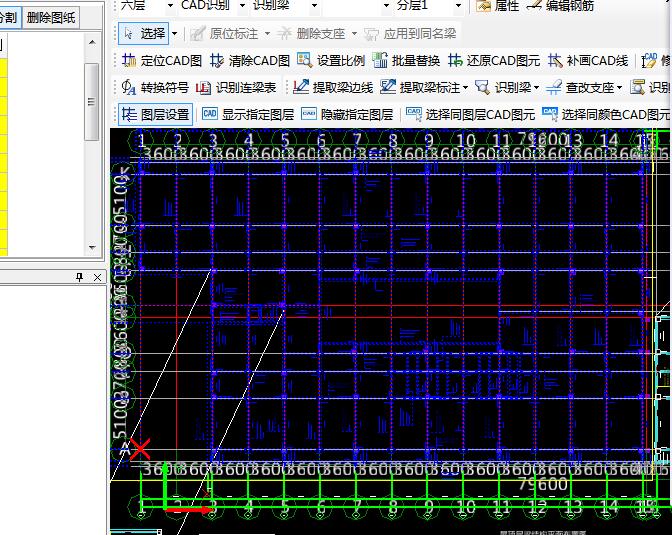Viewport: 672px width, 535px height.
Task: Click the scroll down arrow in drawing list
Action: tap(92, 247)
